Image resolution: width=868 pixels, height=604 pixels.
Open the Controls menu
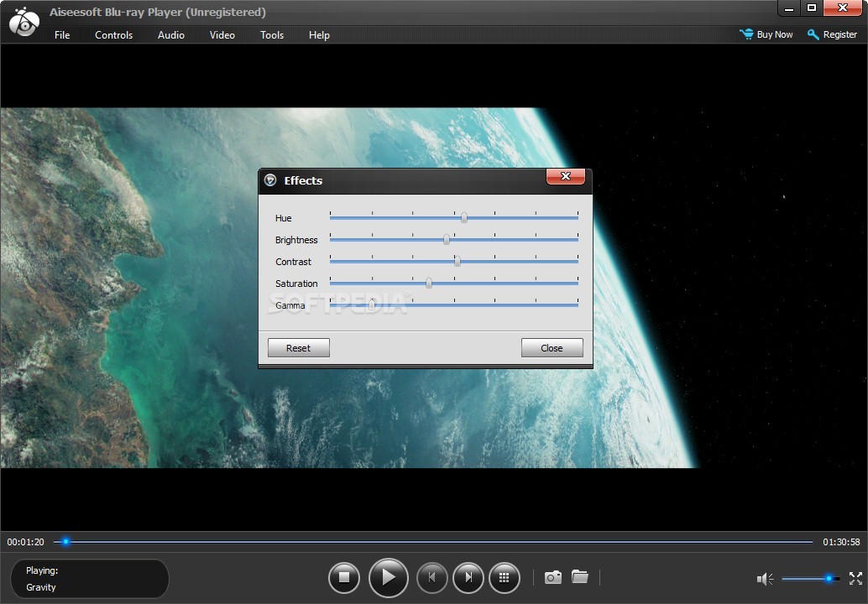click(x=113, y=35)
